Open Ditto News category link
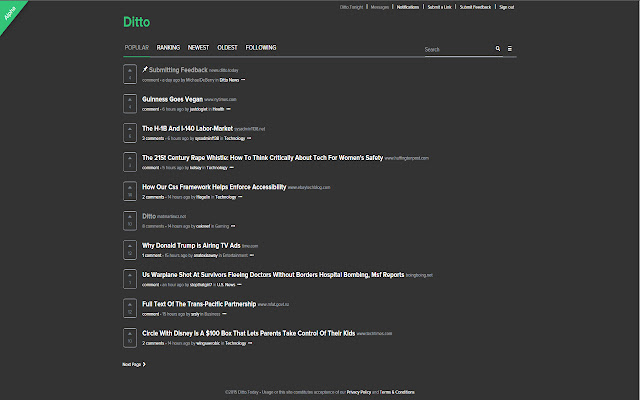 coord(229,80)
